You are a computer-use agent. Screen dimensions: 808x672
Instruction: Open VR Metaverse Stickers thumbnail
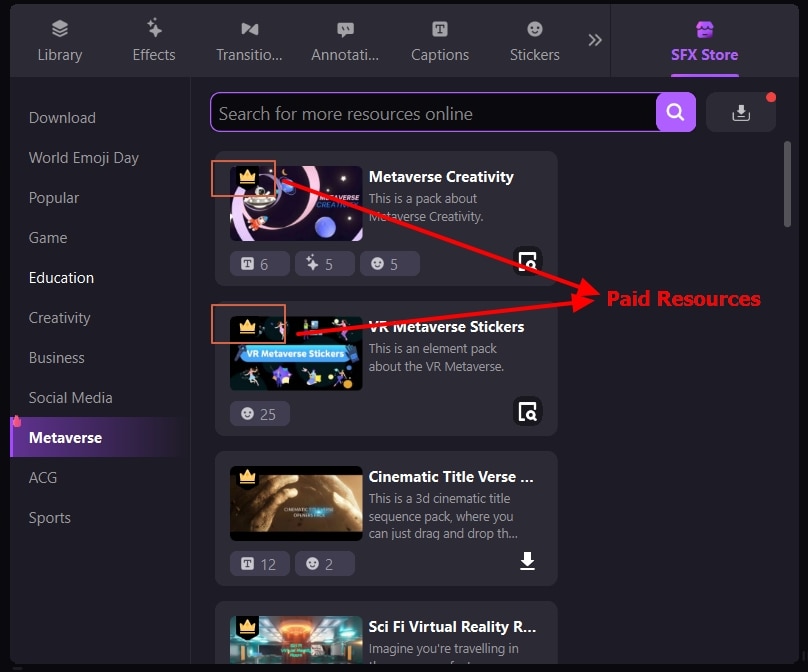point(296,354)
